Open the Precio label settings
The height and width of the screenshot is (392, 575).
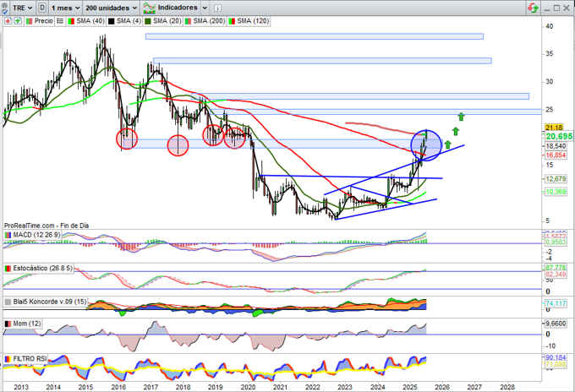tap(43, 21)
